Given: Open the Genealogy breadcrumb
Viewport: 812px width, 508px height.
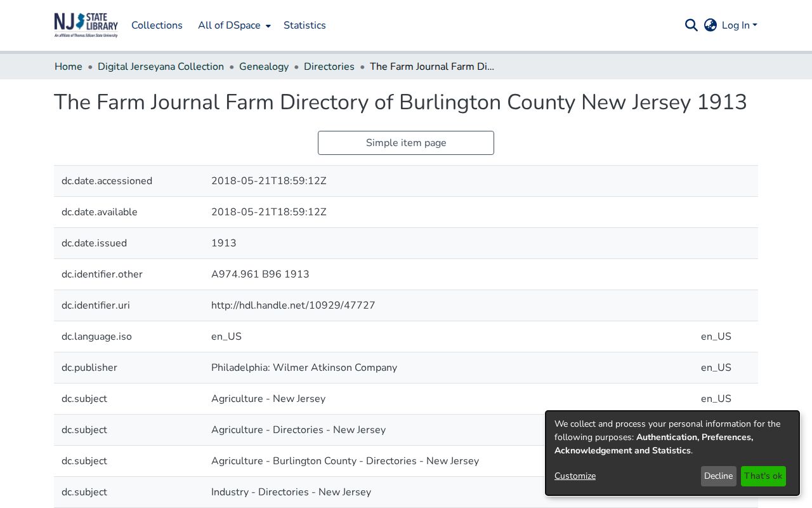Looking at the screenshot, I should click(264, 67).
